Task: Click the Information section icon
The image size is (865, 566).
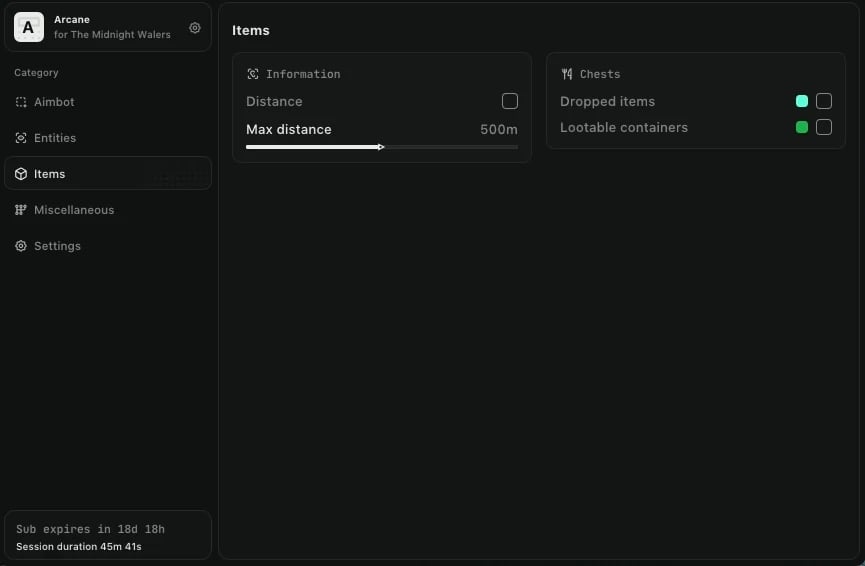Action: pos(253,74)
